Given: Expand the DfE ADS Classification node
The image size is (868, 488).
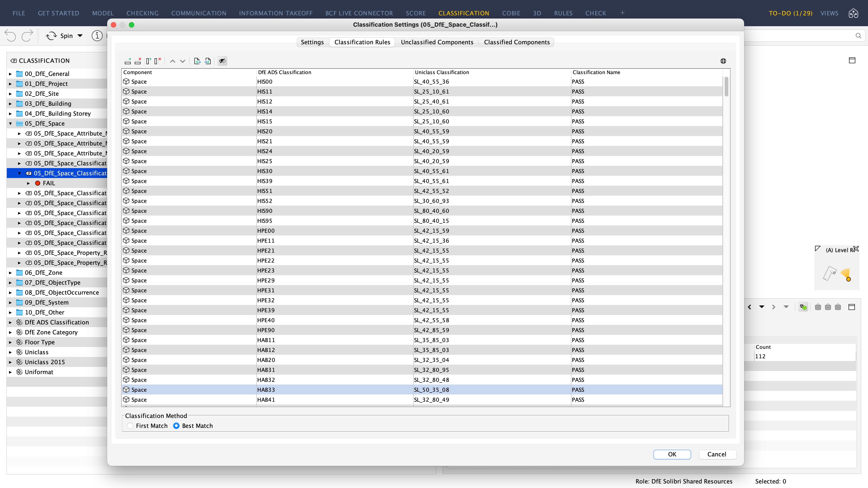Looking at the screenshot, I should [x=10, y=322].
